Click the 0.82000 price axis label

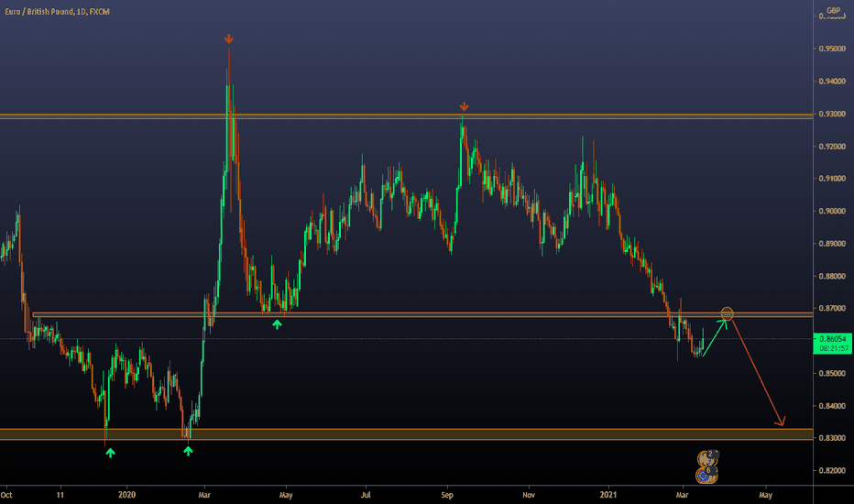point(832,470)
